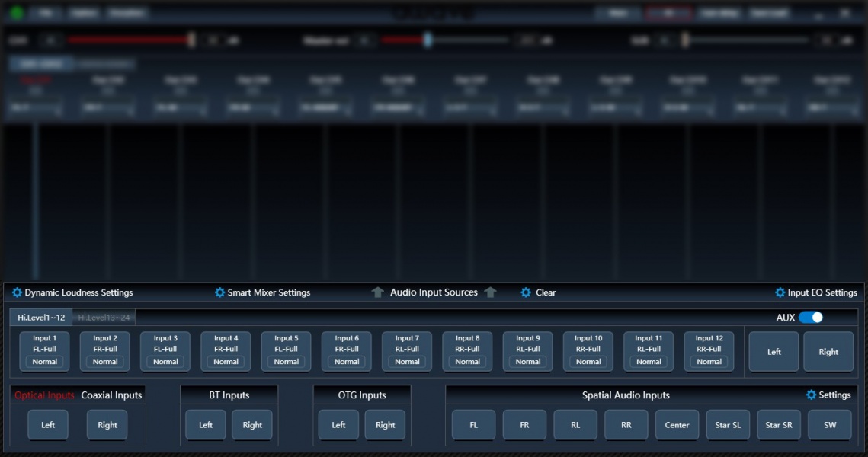Viewport: 868px width, 457px height.
Task: Select Input 11 RL-Full button
Action: (x=649, y=351)
